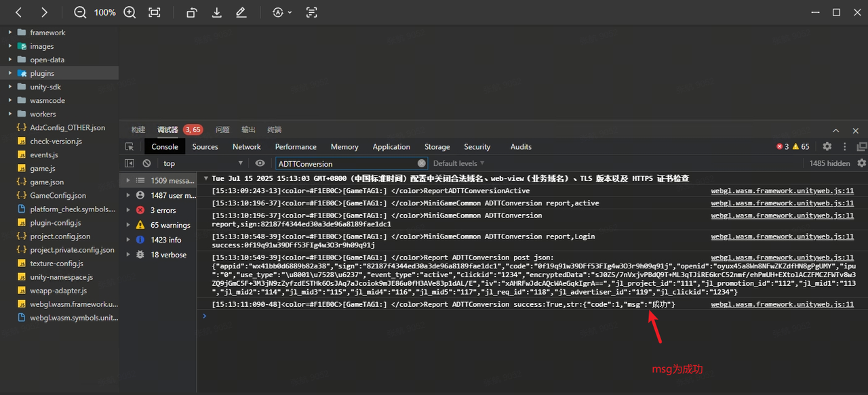
Task: Click the 100% zoom level
Action: pyautogui.click(x=104, y=13)
